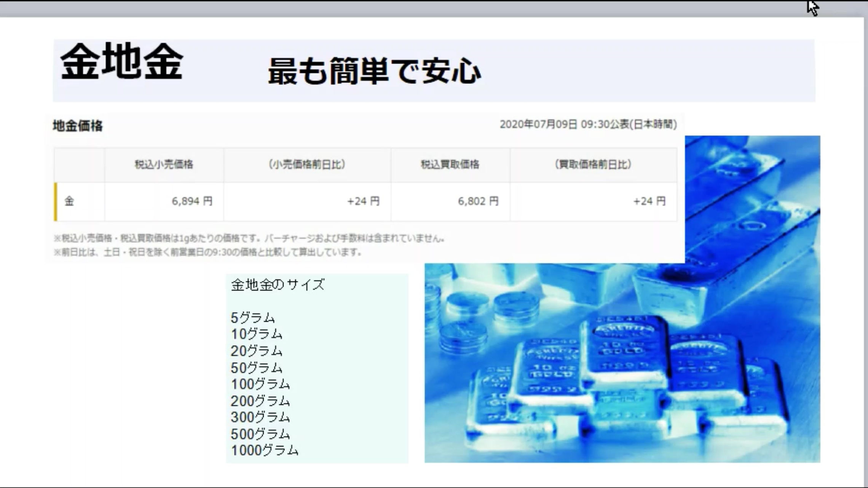This screenshot has width=868, height=488.
Task: Click the 6,894 円 retail price cell
Action: (164, 201)
